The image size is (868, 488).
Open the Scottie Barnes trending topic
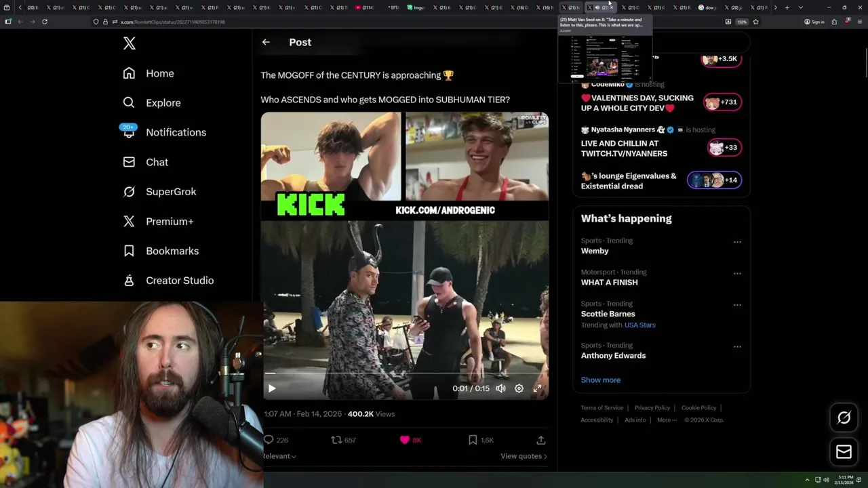pyautogui.click(x=608, y=314)
